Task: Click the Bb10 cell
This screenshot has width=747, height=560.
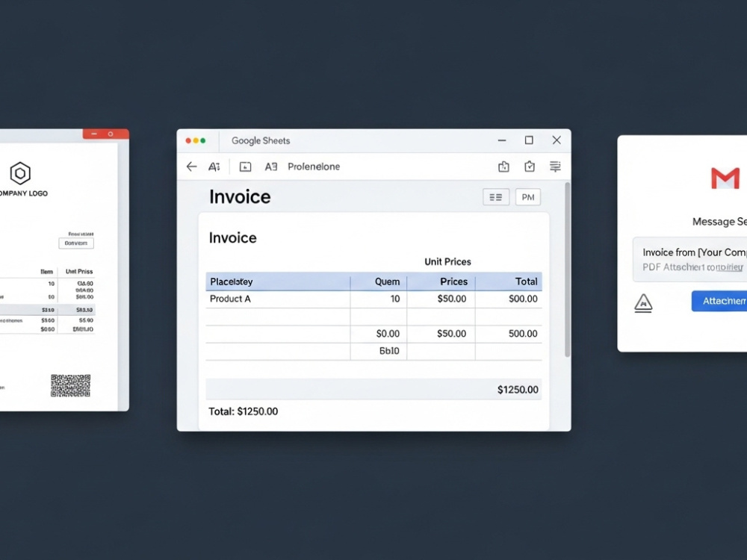Action: point(379,352)
